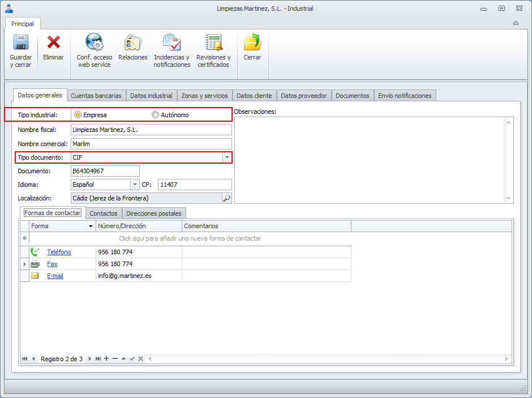
Task: Click grid horizontal scrollbar left arrow
Action: pyautogui.click(x=149, y=358)
